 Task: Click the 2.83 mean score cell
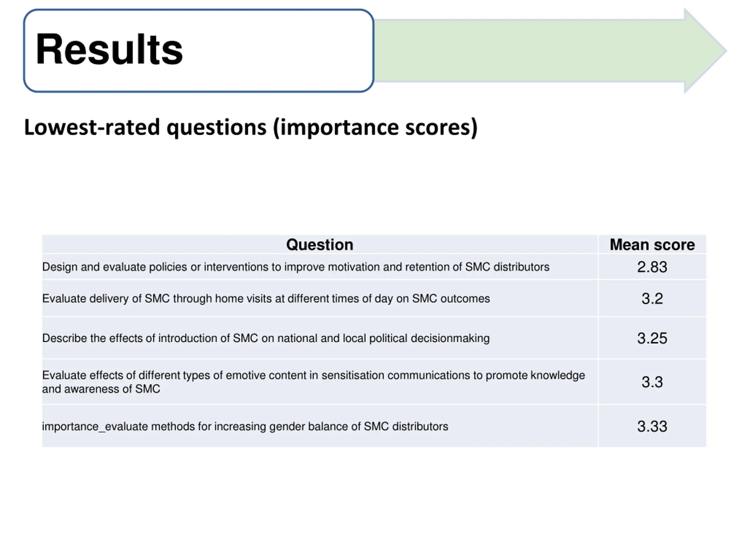click(x=652, y=267)
